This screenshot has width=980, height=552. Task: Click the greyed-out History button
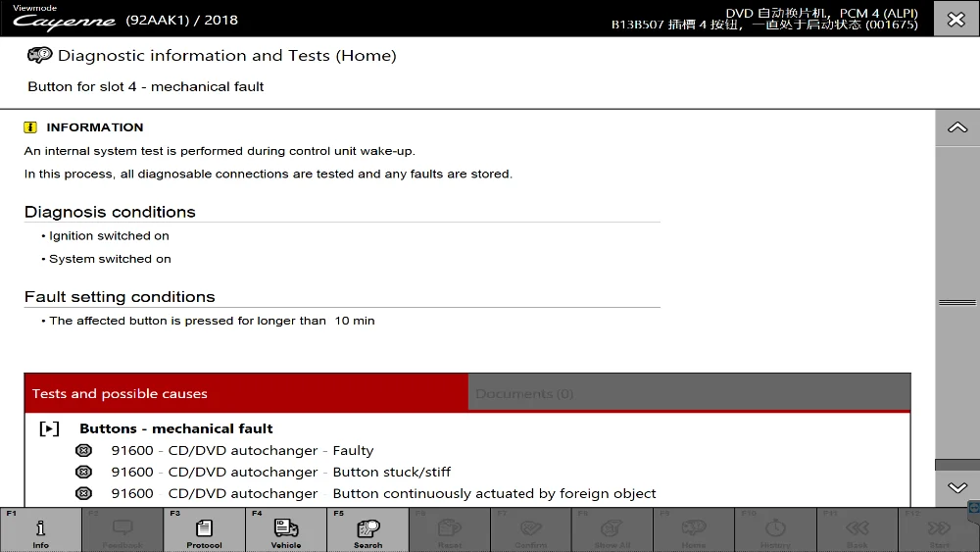775,529
